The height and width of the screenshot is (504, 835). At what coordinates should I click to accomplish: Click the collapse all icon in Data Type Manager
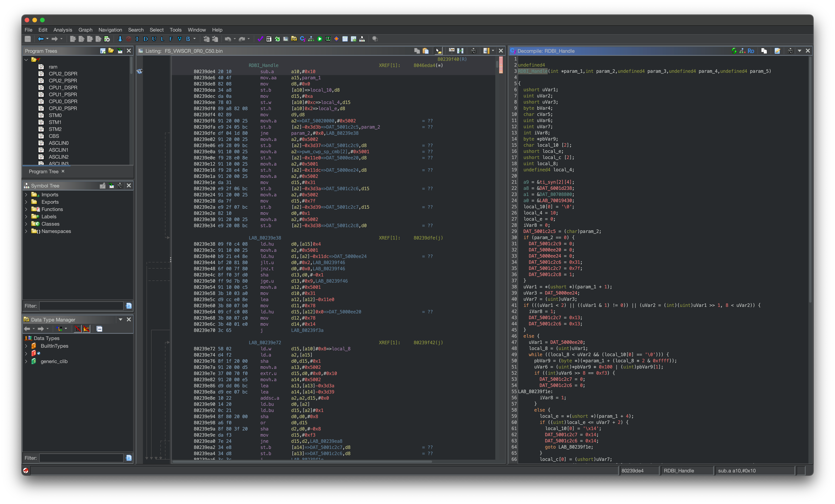pos(99,329)
